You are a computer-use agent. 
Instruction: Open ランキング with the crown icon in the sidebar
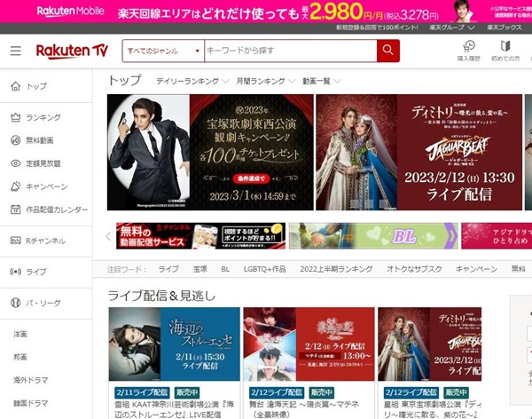click(43, 117)
